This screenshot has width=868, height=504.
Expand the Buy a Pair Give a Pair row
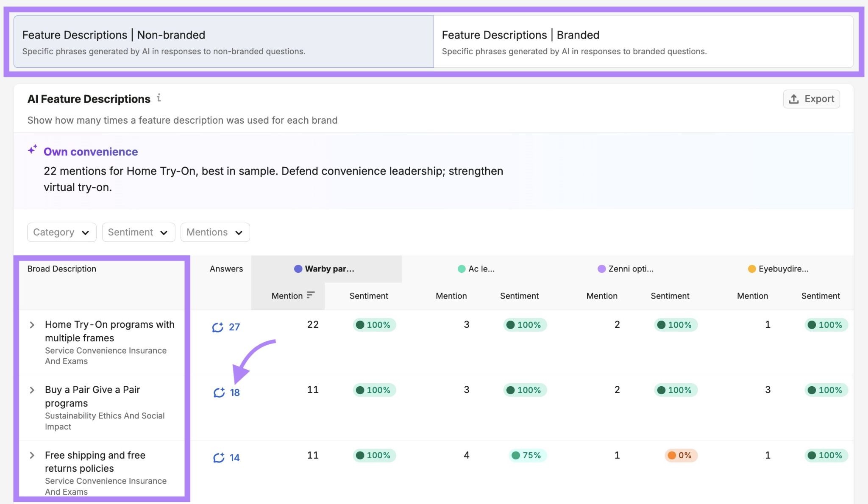pyautogui.click(x=32, y=390)
